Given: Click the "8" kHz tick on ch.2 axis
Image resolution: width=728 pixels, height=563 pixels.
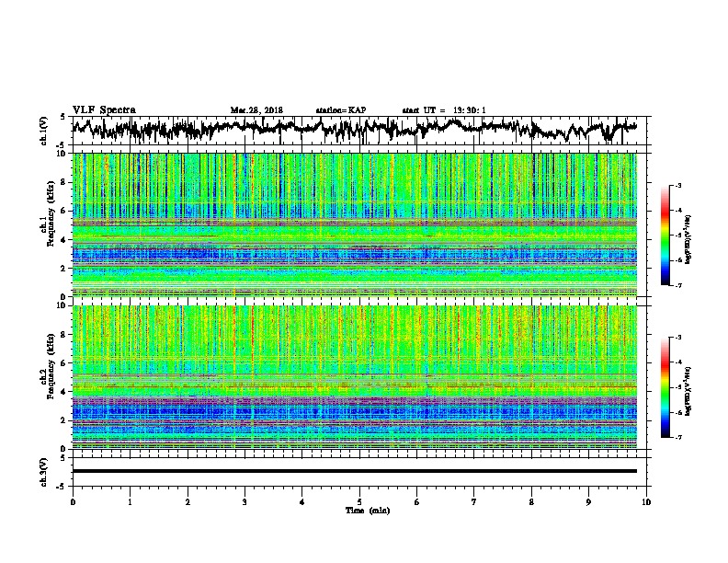Looking at the screenshot, I should pyautogui.click(x=63, y=335).
